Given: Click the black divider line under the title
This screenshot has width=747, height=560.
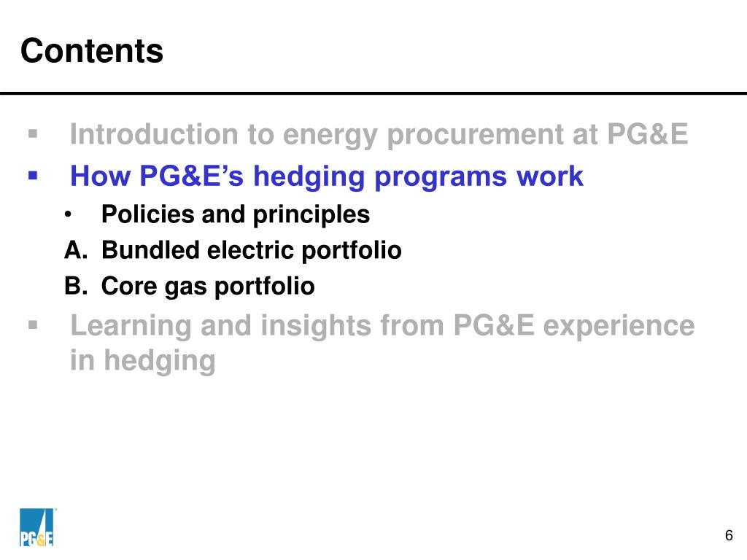Looking at the screenshot, I should point(373,93).
